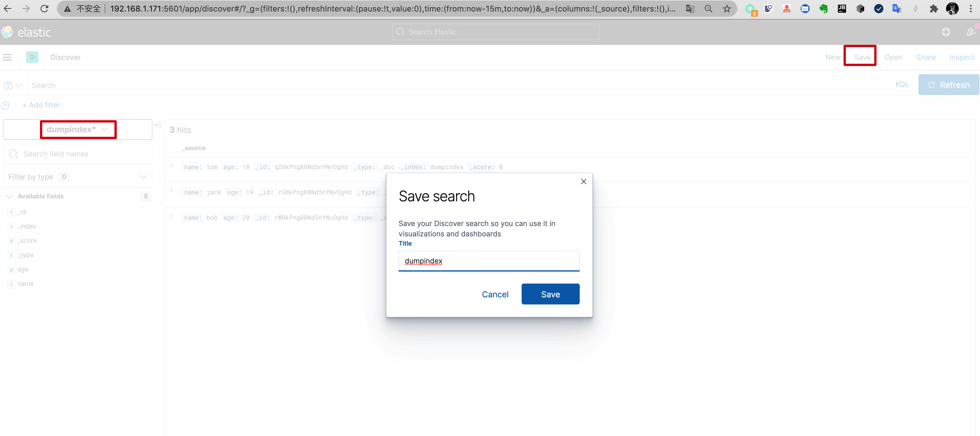Open the Kibana hamburger navigation menu
This screenshot has width=980, height=436.
tap(7, 58)
